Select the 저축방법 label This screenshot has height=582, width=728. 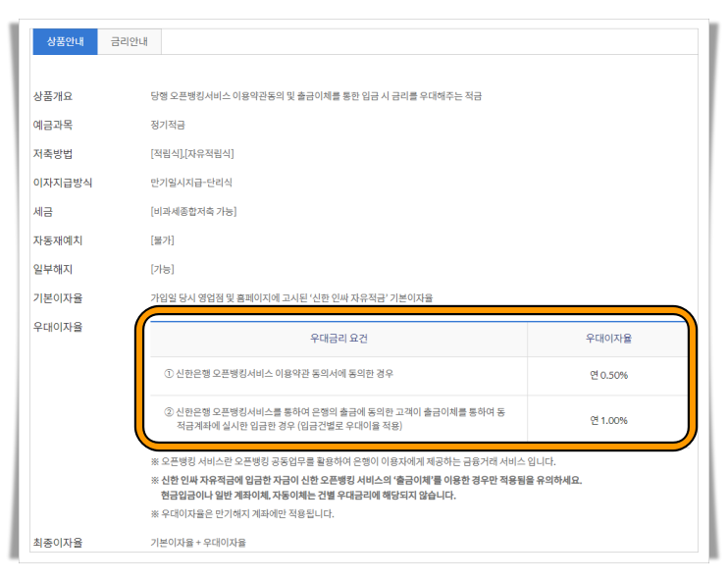click(x=52, y=154)
